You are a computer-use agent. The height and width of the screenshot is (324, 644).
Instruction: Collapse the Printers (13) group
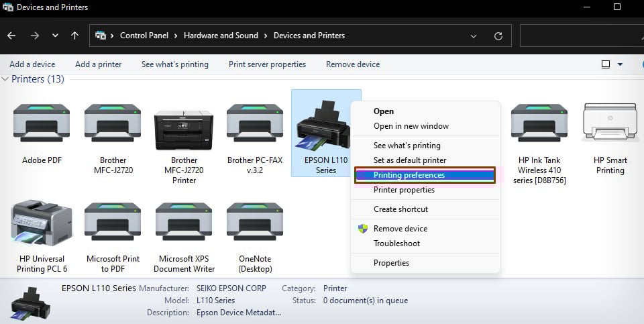(5, 79)
